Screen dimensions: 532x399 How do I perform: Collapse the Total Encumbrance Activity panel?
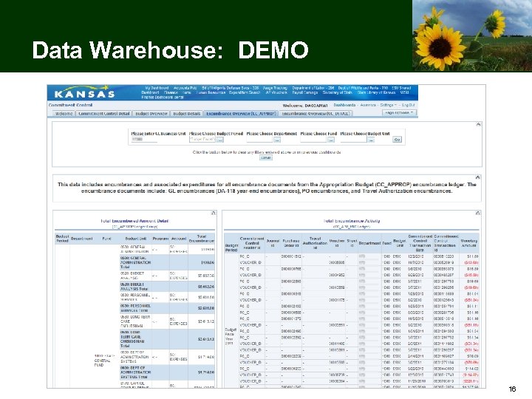coord(478,213)
